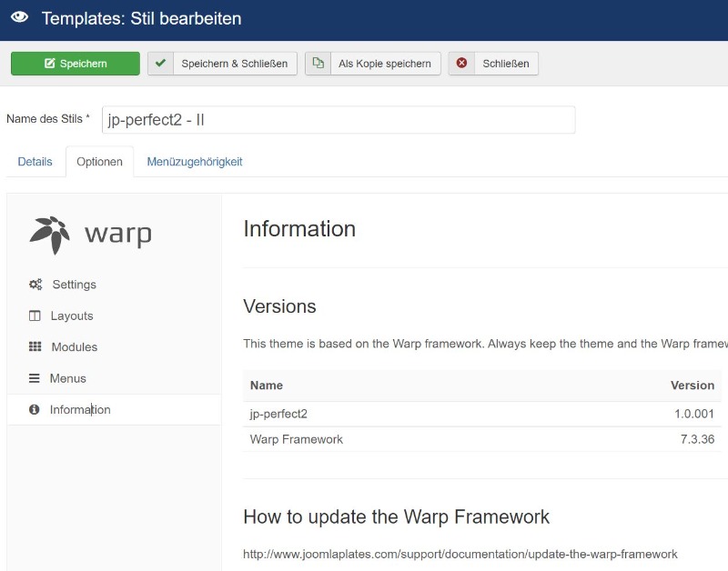Click the Warp Framework name cell
Viewport: 728px width, 571px height.
297,439
